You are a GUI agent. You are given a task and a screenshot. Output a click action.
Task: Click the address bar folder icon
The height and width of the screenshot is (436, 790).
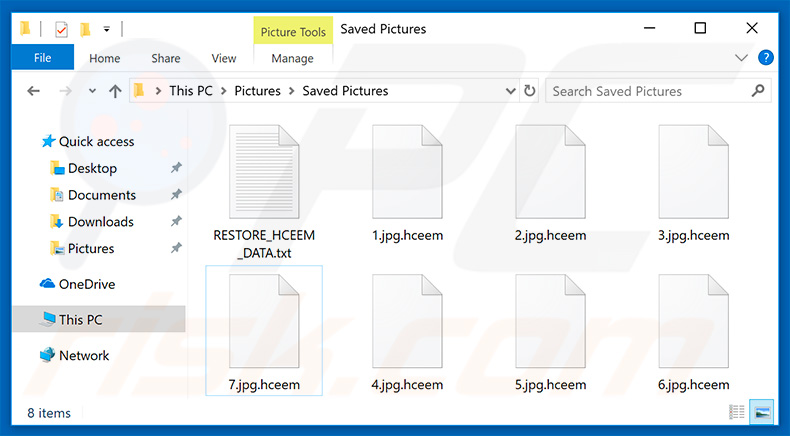[140, 91]
